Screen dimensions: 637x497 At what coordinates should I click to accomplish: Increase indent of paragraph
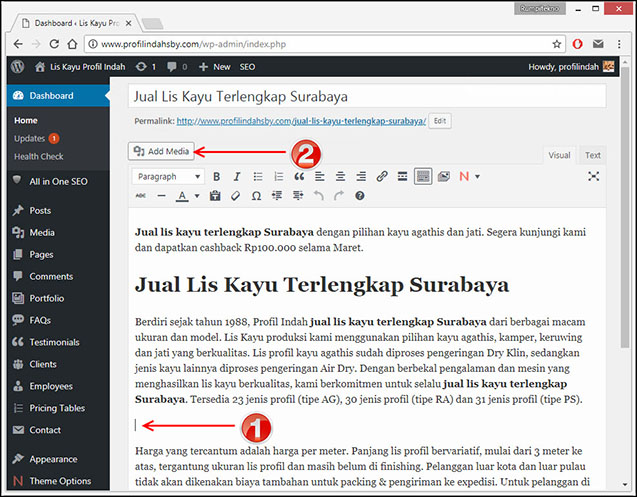pos(298,196)
